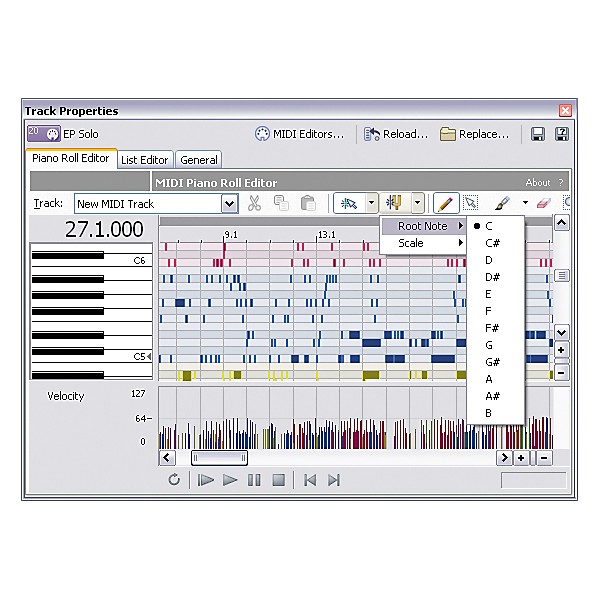This screenshot has width=600, height=600.
Task: Click vertical zoom in plus button
Action: coord(561,350)
